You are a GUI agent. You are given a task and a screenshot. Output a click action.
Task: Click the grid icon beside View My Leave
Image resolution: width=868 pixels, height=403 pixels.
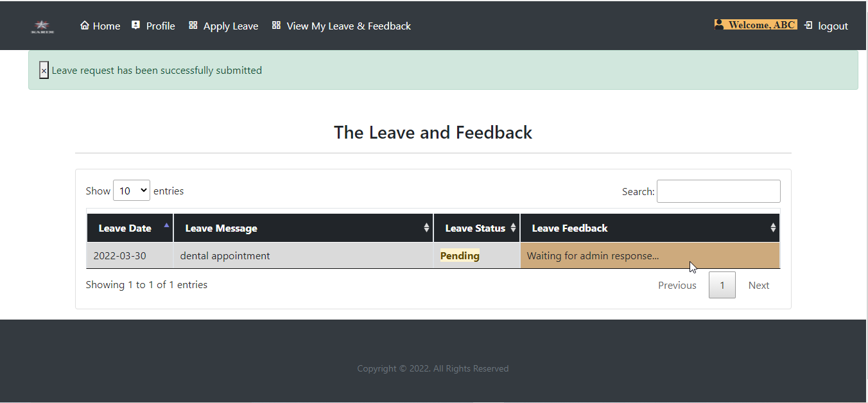276,26
